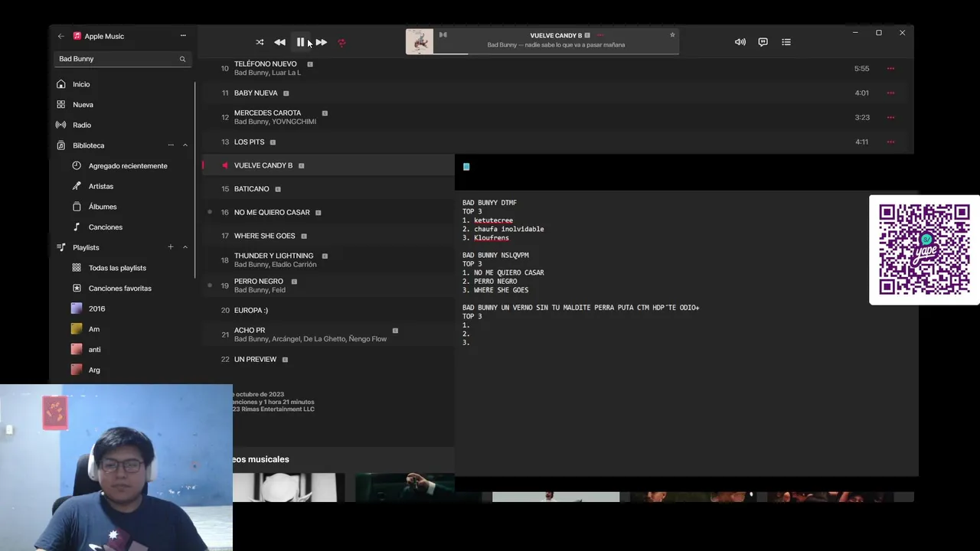Open more options for LOS PITS
The height and width of the screenshot is (551, 980).
pos(890,142)
